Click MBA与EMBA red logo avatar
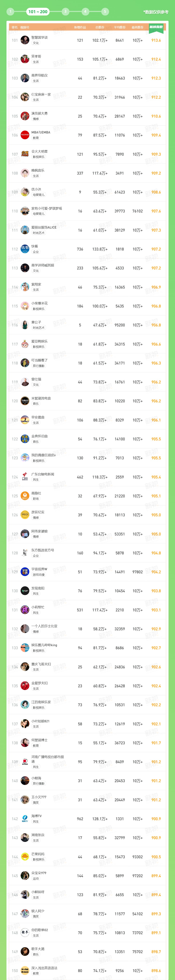This screenshot has width=175, height=980. (x=25, y=135)
